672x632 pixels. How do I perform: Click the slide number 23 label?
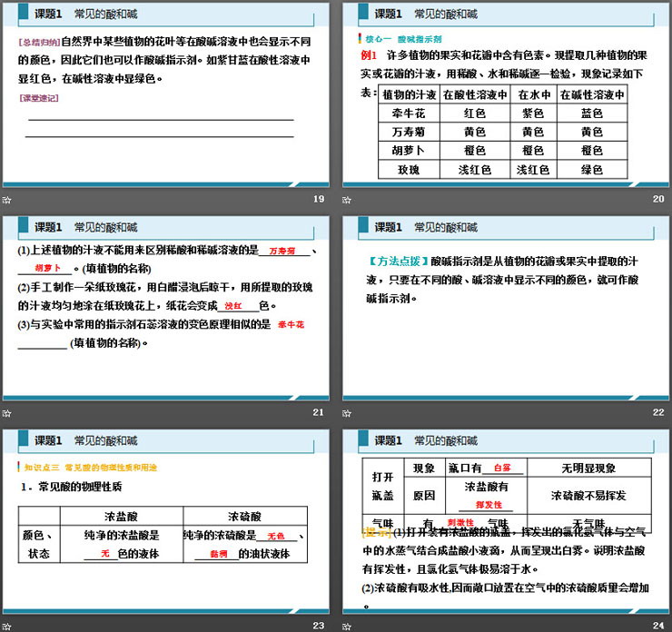(x=318, y=625)
